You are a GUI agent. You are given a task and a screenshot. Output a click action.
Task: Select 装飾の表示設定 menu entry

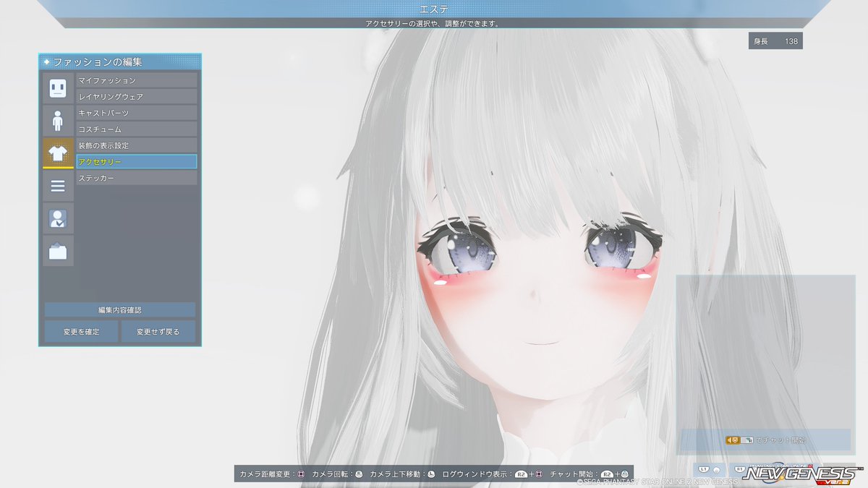(137, 145)
